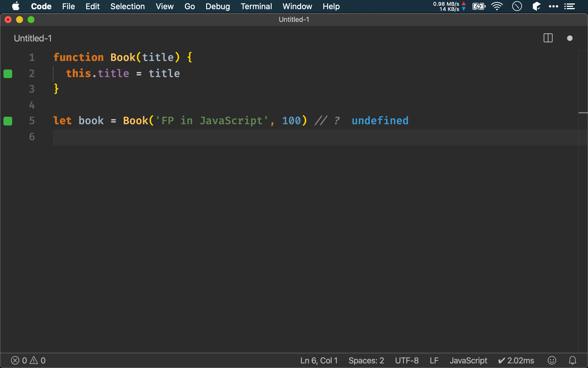
Task: Select the Untitled-1 editor tab
Action: coord(32,38)
